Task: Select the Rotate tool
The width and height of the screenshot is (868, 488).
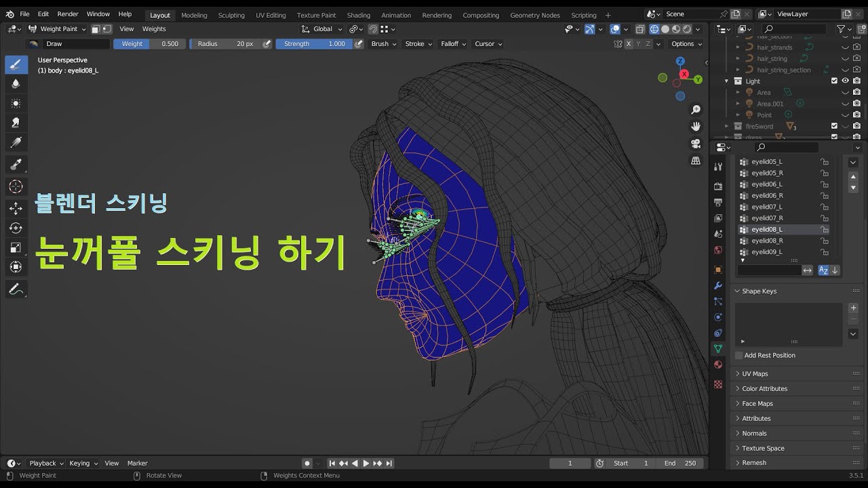Action: point(16,228)
